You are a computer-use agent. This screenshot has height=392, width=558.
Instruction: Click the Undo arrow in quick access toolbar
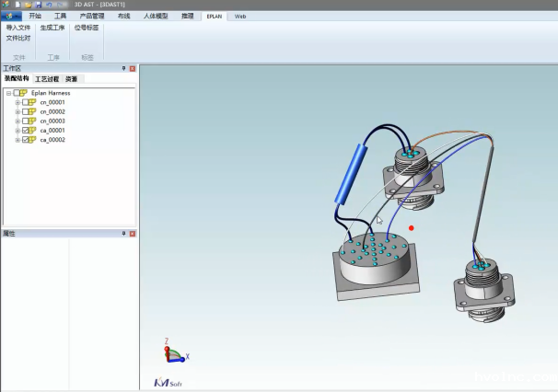(49, 5)
